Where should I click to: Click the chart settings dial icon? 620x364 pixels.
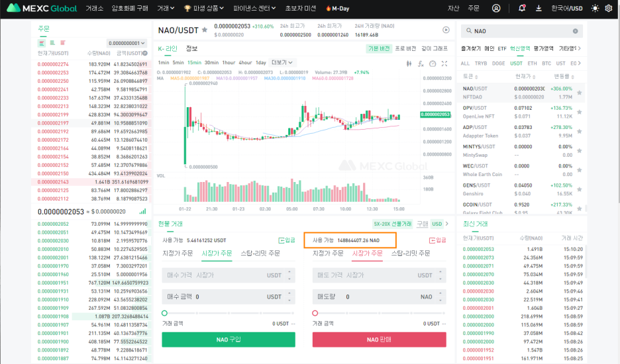click(x=433, y=64)
